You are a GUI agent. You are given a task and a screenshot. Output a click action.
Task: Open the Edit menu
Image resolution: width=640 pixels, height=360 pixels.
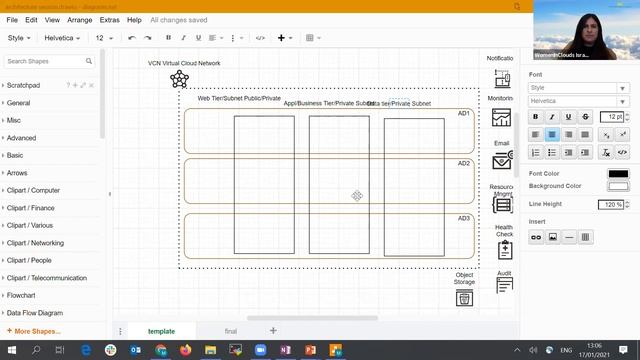pos(31,20)
